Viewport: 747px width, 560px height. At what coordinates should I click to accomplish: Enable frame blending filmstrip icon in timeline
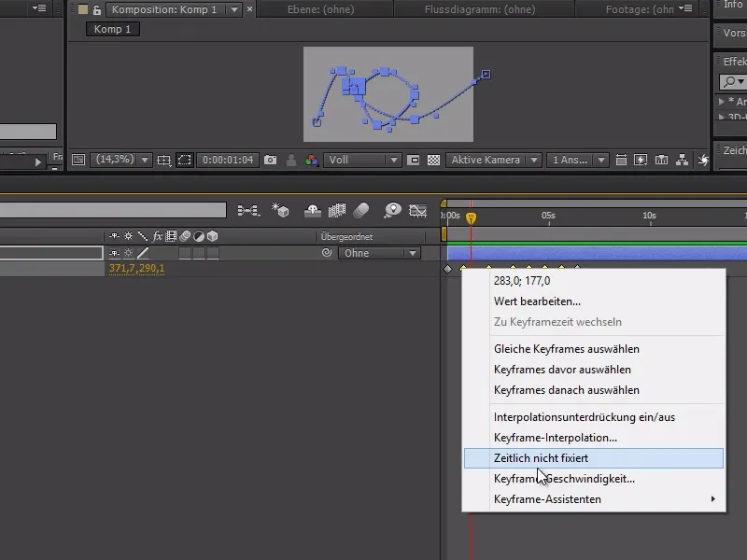[x=337, y=210]
